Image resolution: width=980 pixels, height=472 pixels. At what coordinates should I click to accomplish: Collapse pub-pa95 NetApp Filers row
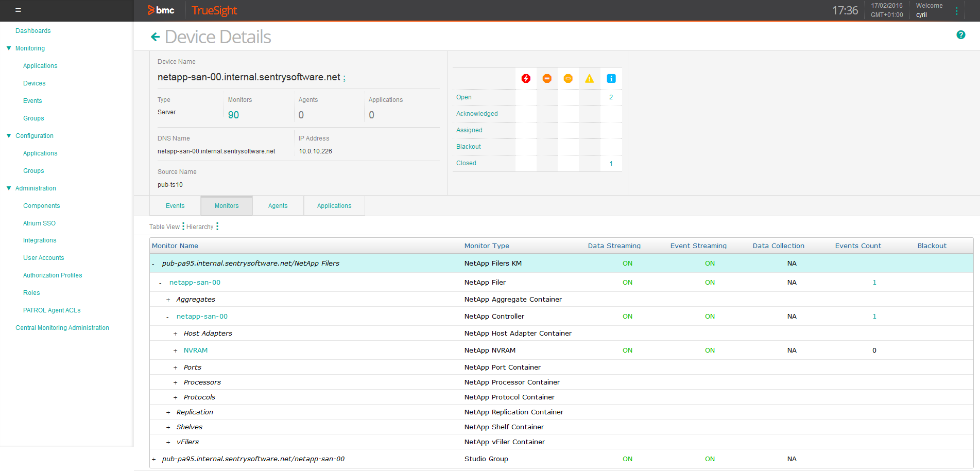pos(153,264)
